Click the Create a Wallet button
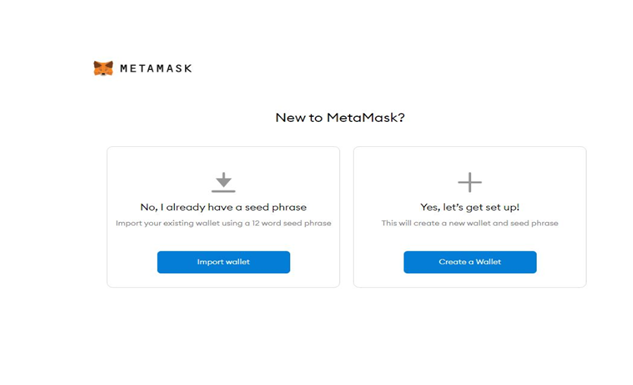The image size is (633, 385). point(470,262)
